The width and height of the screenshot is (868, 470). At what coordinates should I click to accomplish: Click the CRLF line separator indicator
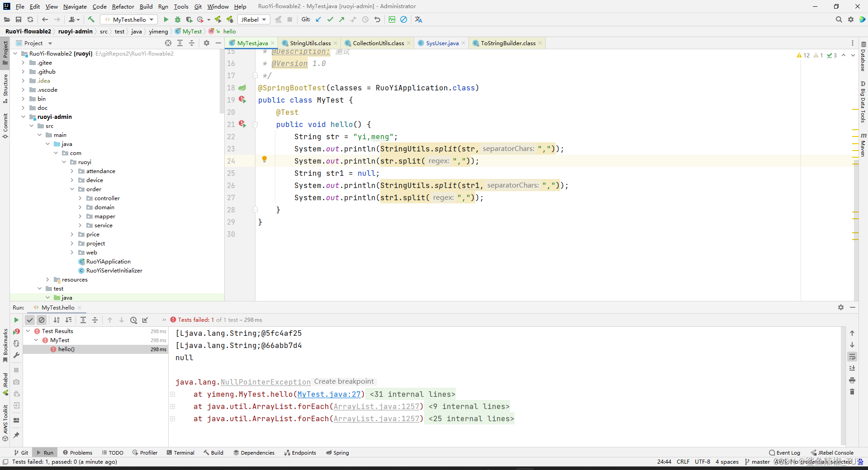pyautogui.click(x=683, y=461)
